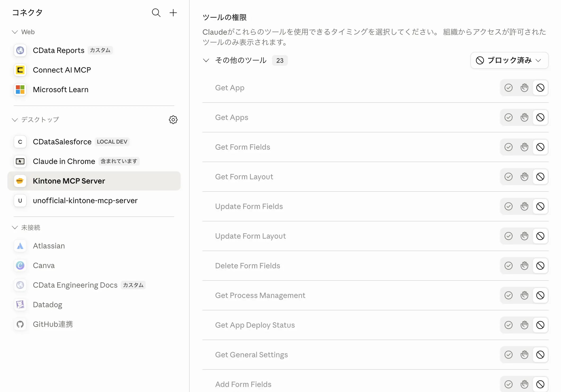561x392 pixels.
Task: Click the Connect AI MCP yellow icon
Action: point(20,70)
